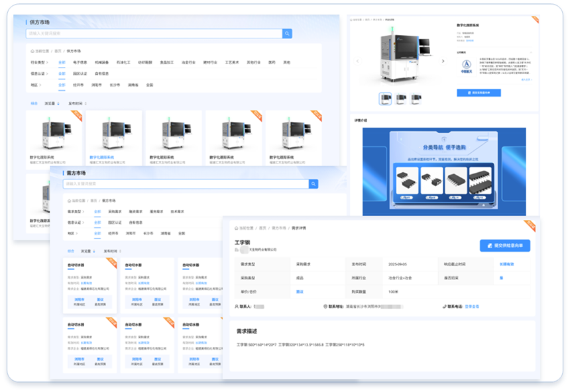The image size is (570, 392).
Task: Click the 需方市场 search input field
Action: coord(186,184)
